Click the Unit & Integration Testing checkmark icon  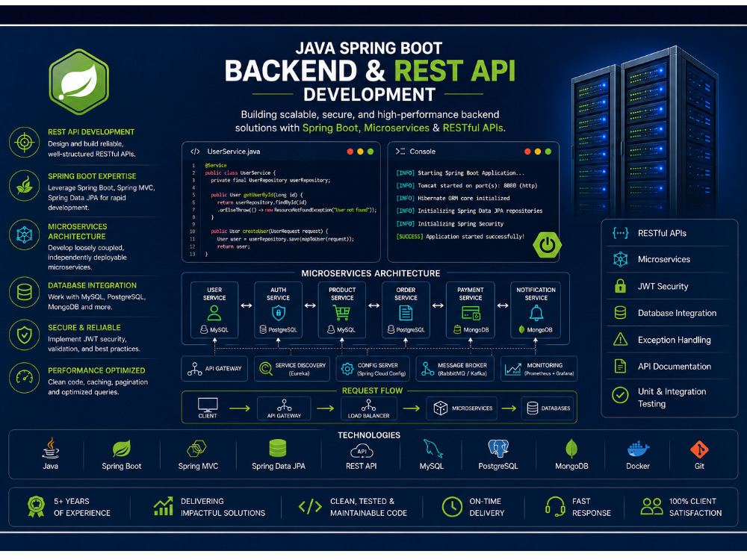click(x=620, y=395)
